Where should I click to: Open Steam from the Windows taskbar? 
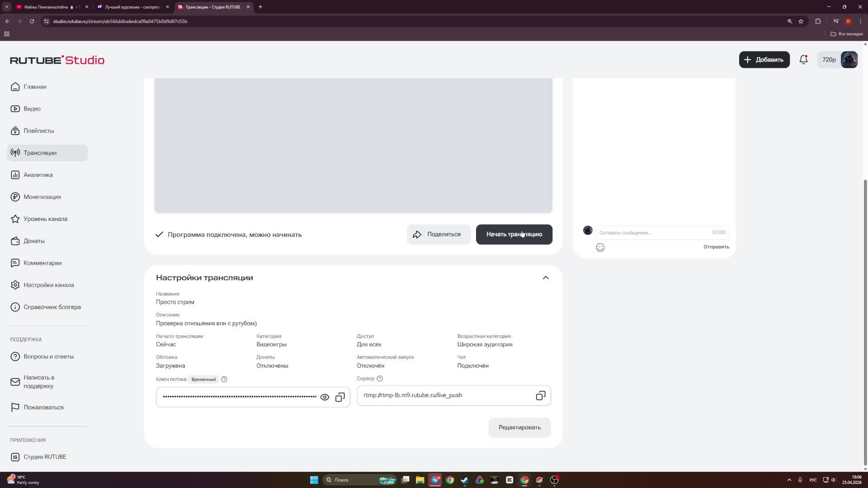(465, 480)
